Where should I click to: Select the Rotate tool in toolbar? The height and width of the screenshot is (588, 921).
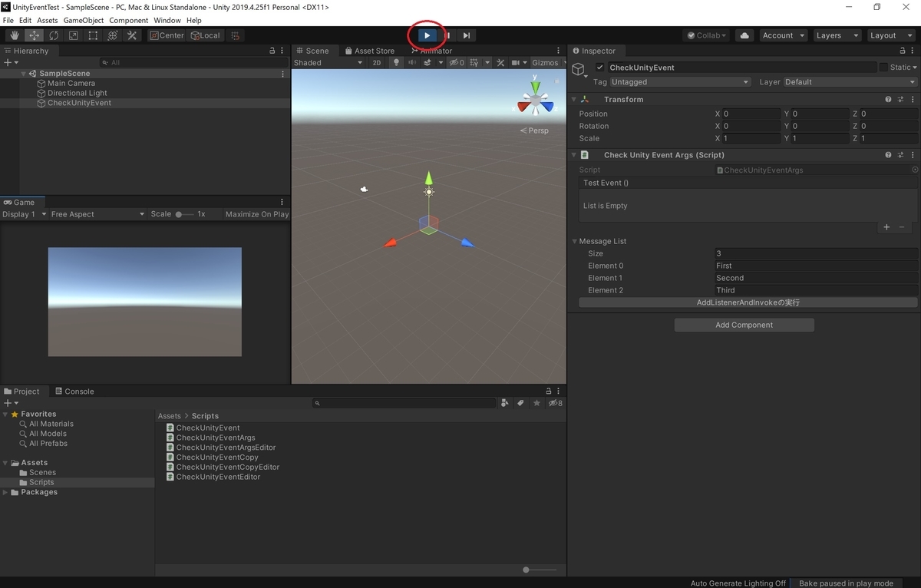point(54,35)
